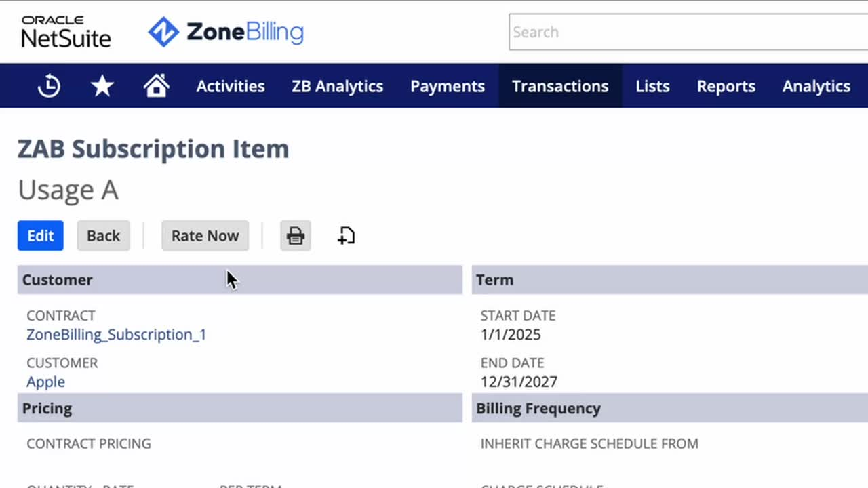868x488 pixels.
Task: Click the CUSTOMER field label
Action: coord(62,363)
